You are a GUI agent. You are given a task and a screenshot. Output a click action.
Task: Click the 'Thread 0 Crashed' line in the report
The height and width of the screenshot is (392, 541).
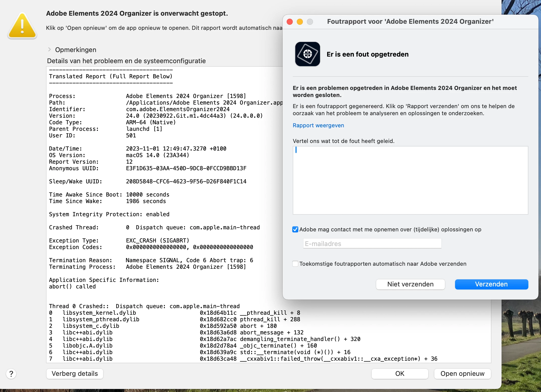coord(144,306)
